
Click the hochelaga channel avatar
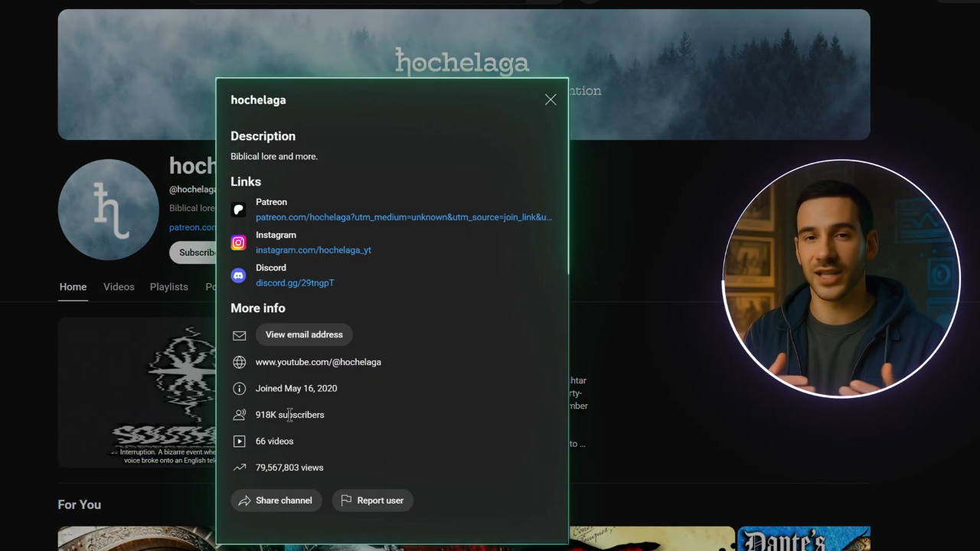click(109, 210)
